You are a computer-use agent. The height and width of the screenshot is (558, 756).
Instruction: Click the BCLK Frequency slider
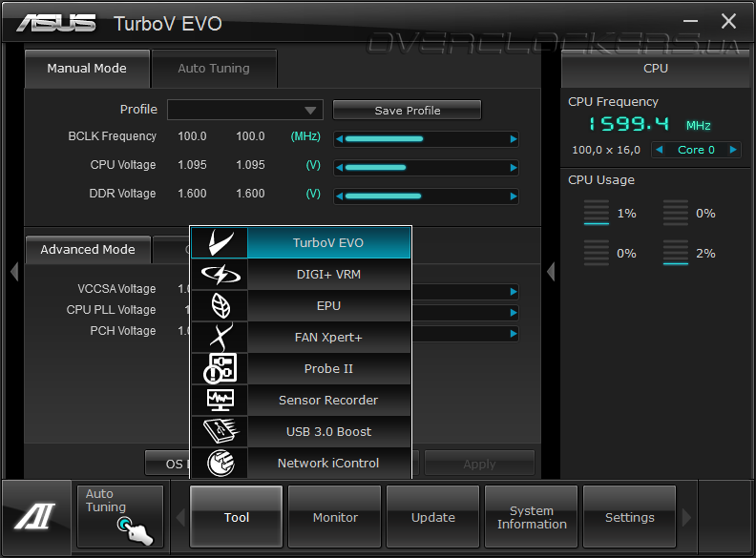pyautogui.click(x=427, y=139)
